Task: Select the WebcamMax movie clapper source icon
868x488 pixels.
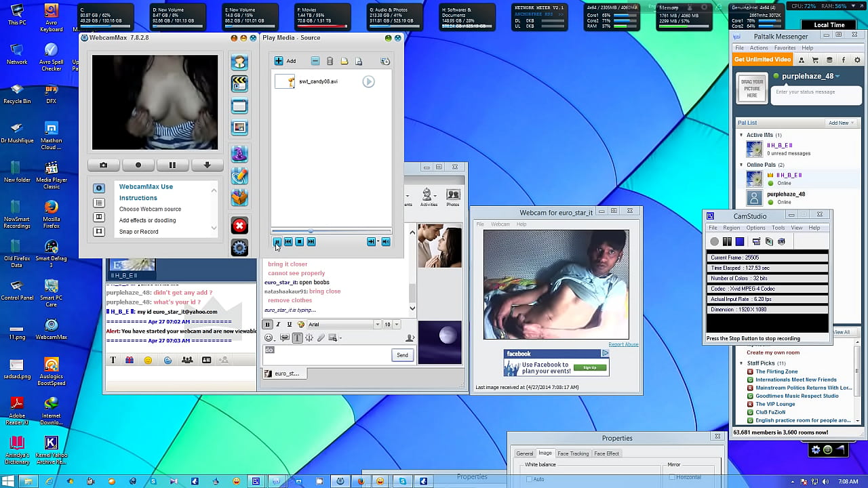Action: (239, 83)
